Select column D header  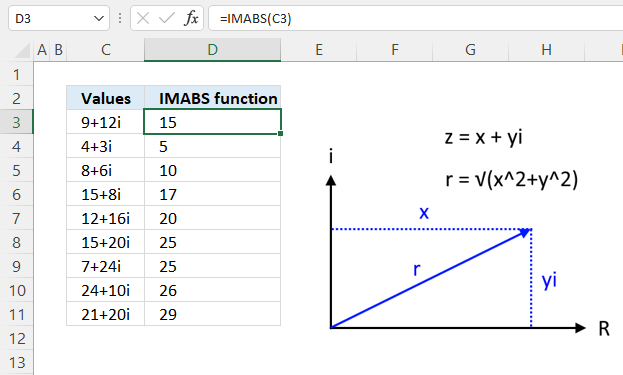click(213, 50)
